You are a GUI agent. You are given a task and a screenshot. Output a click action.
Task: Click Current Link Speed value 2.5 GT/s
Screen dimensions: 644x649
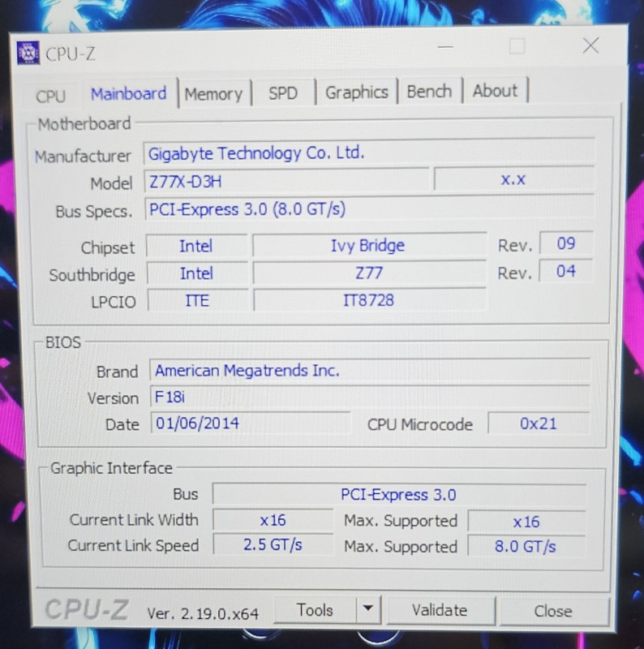[273, 544]
